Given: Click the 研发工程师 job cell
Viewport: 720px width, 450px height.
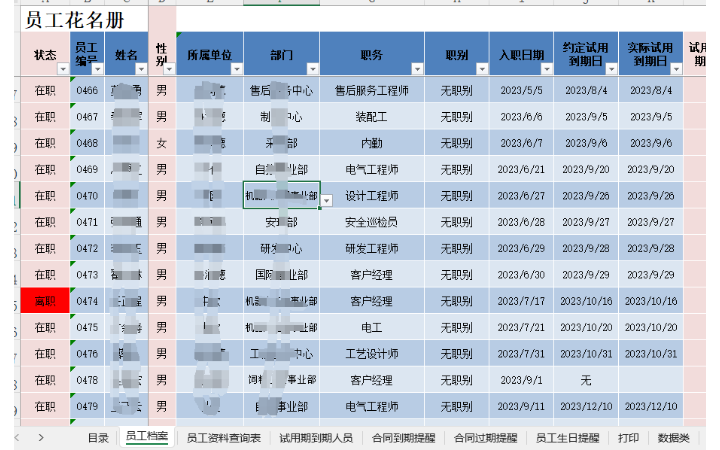Looking at the screenshot, I should [x=372, y=248].
